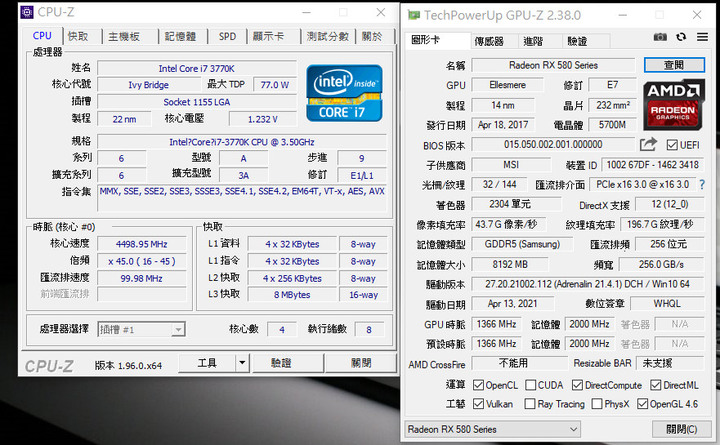Click the 關閉 button in CPU-Z
Screen dimensions: 720x445
tap(361, 363)
